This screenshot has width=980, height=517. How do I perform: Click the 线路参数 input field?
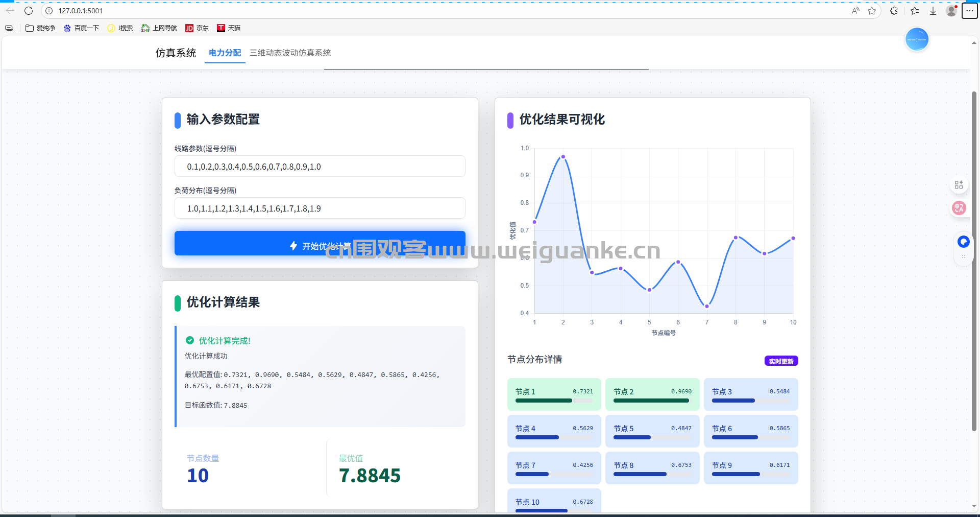click(320, 167)
